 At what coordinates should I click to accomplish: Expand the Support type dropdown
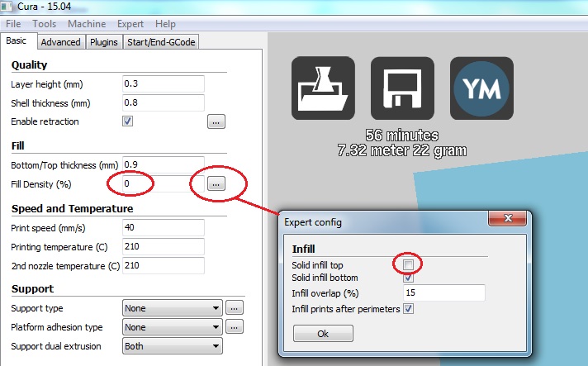(x=172, y=308)
